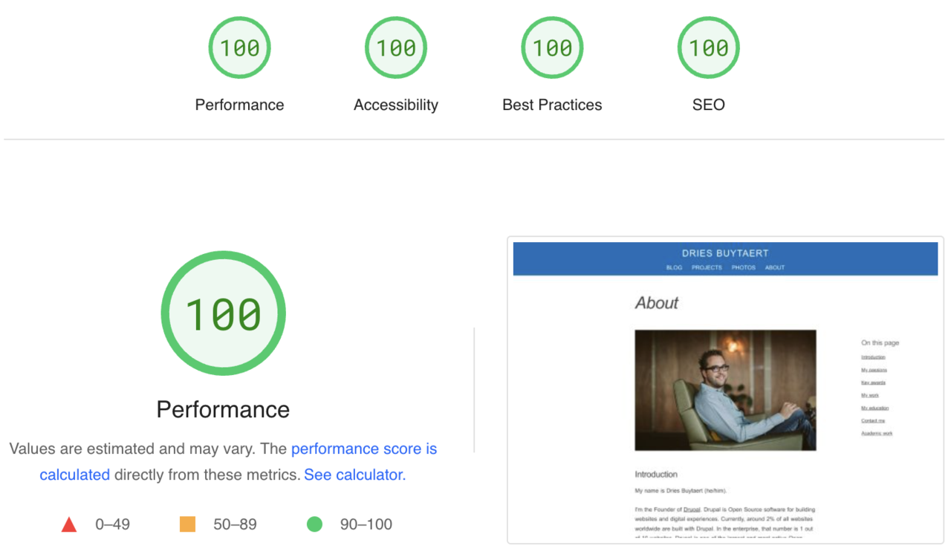Select the My passions page link
The height and width of the screenshot is (560, 951).
(874, 369)
